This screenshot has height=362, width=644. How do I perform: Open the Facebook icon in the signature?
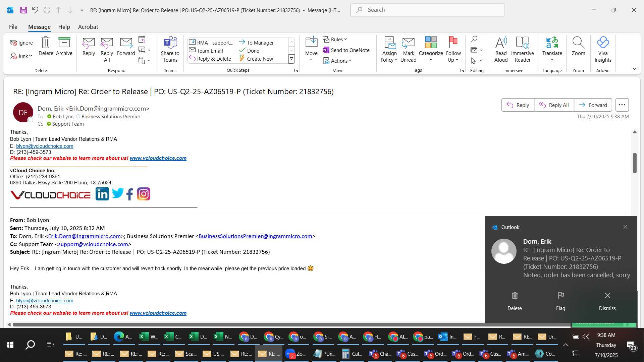click(130, 194)
